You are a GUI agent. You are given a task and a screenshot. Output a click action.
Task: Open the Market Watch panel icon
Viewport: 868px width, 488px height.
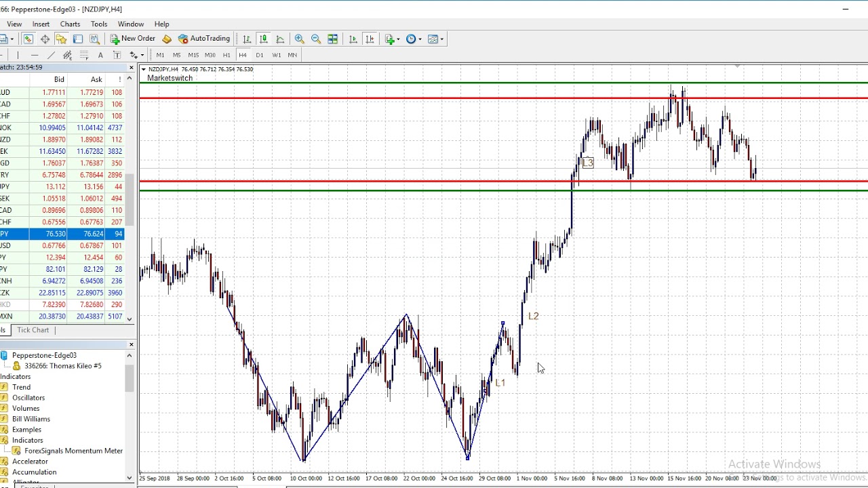[28, 39]
